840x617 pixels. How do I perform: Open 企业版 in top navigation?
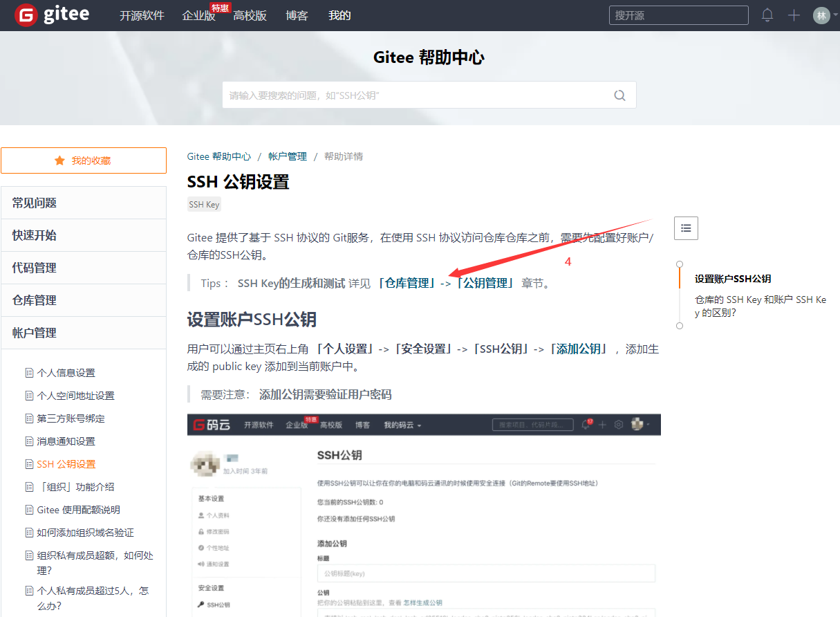pos(198,15)
